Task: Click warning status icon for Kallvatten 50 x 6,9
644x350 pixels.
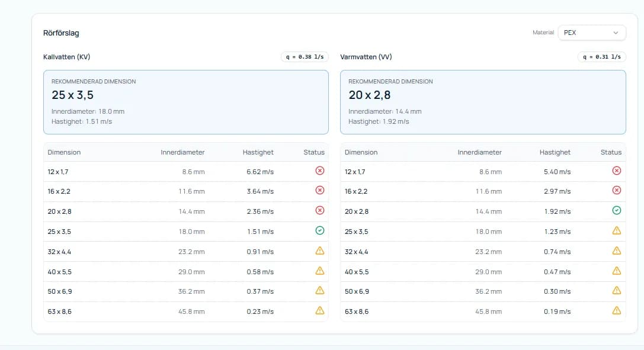Action: (319, 291)
